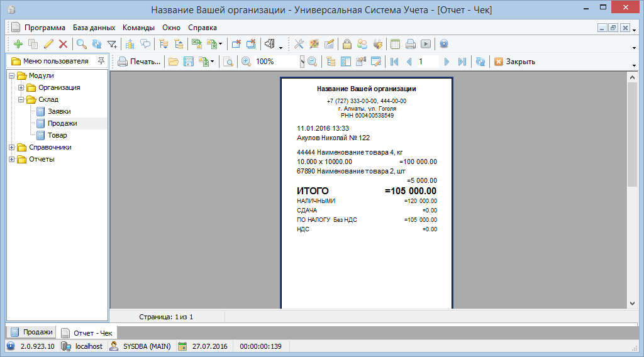Open the База данных menu

pos(94,28)
